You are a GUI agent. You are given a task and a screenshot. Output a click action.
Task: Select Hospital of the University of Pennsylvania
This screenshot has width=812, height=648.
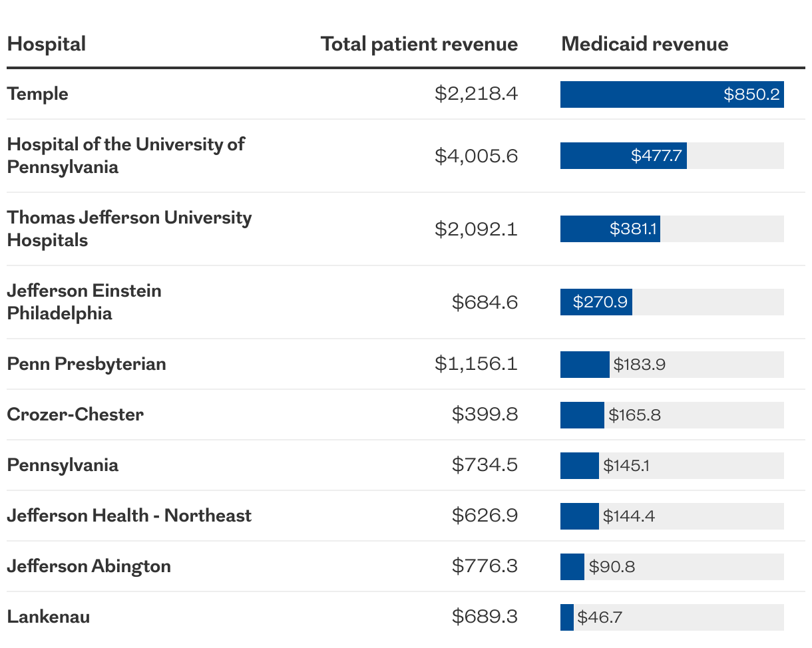click(126, 156)
